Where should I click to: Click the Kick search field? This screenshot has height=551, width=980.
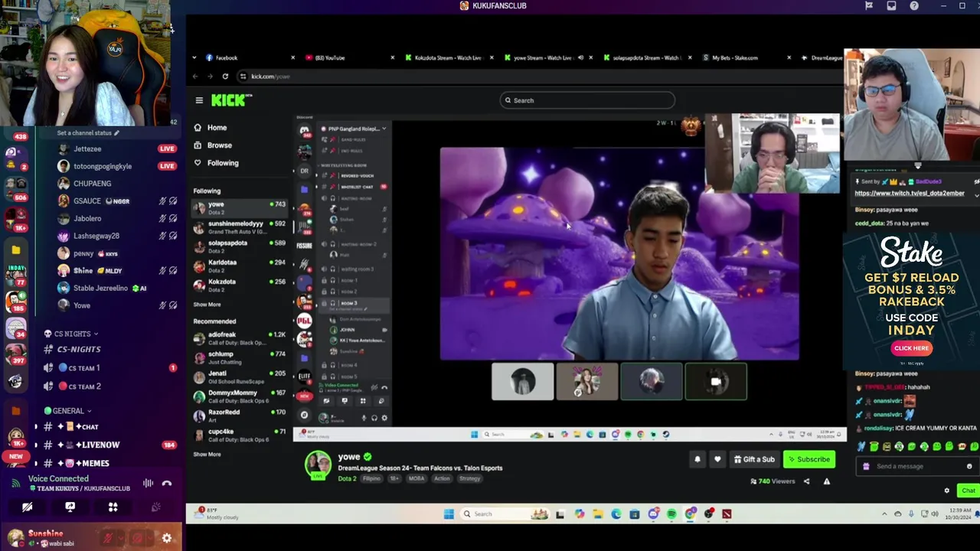pos(587,100)
